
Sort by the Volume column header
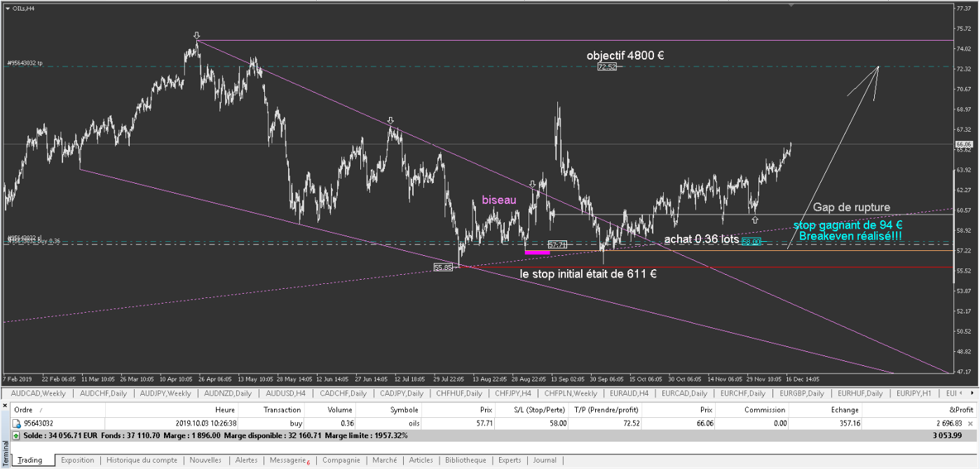coord(331,410)
